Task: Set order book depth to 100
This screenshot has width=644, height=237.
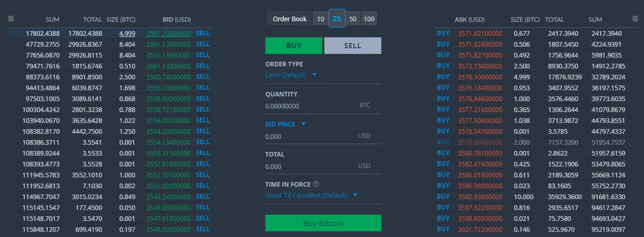Action: point(369,19)
